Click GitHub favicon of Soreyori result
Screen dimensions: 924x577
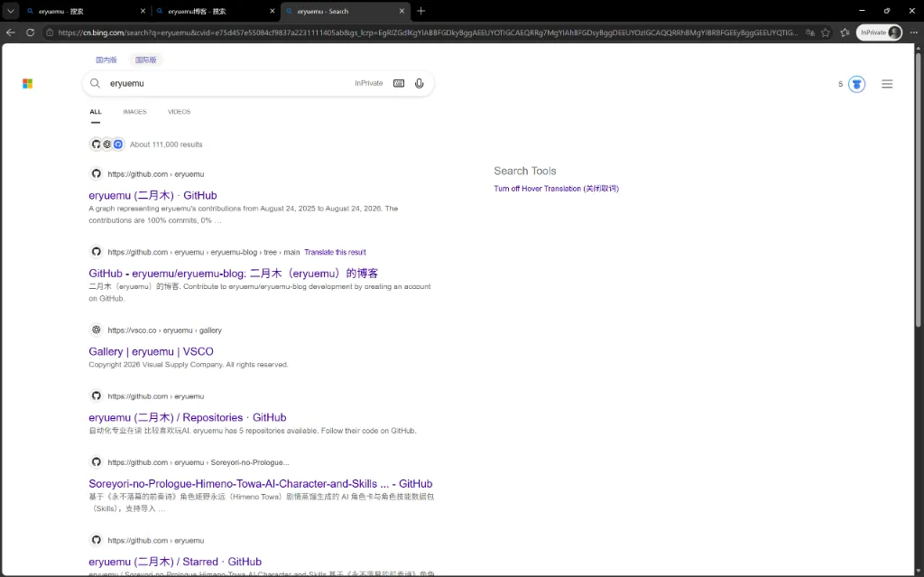[96, 461]
